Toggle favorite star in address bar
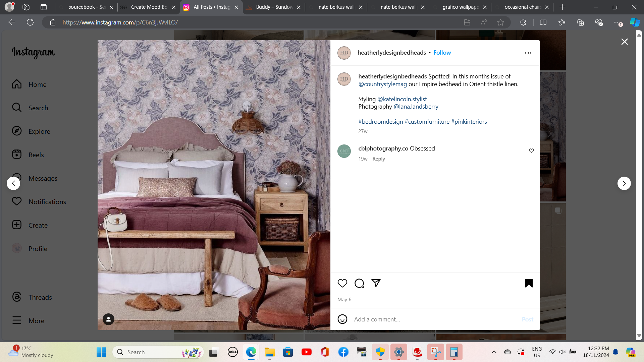Image resolution: width=644 pixels, height=362 pixels. click(x=500, y=22)
